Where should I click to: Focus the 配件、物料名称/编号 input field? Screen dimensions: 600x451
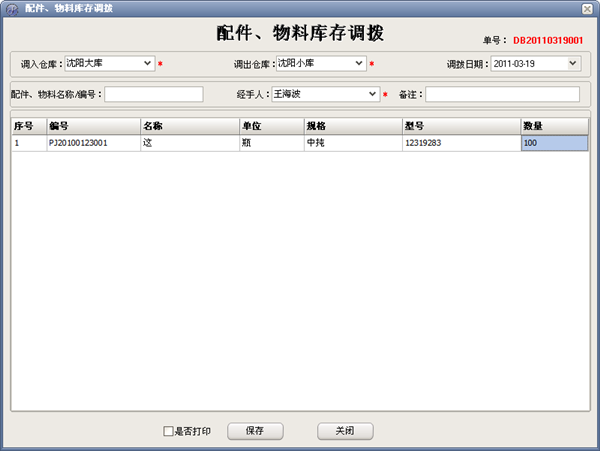point(153,94)
